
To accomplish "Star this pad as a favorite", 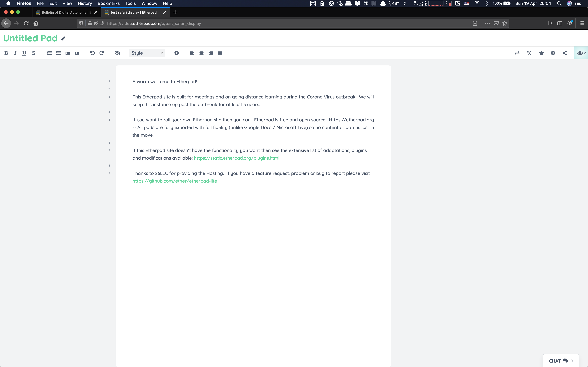I will pyautogui.click(x=541, y=53).
